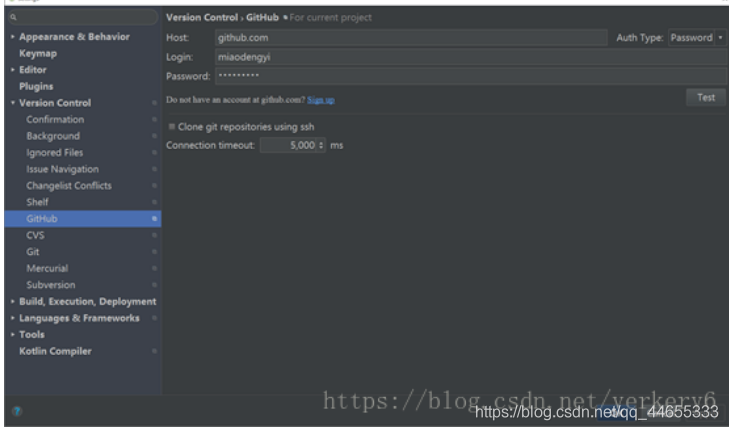
Task: Expand Build, Execution, Deployment section
Action: pyautogui.click(x=13, y=301)
